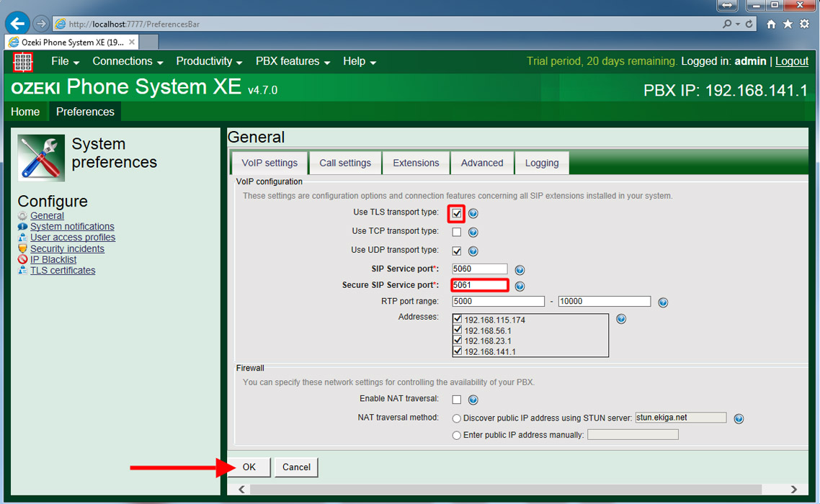This screenshot has width=820, height=504.
Task: Open the Help dropdown menu
Action: (x=360, y=61)
